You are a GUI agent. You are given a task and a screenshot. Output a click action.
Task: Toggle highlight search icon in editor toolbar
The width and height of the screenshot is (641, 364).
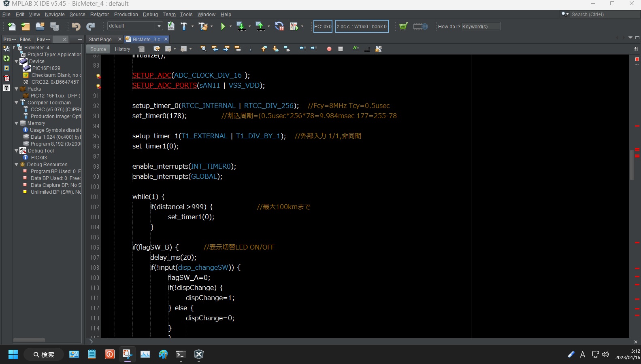click(237, 49)
